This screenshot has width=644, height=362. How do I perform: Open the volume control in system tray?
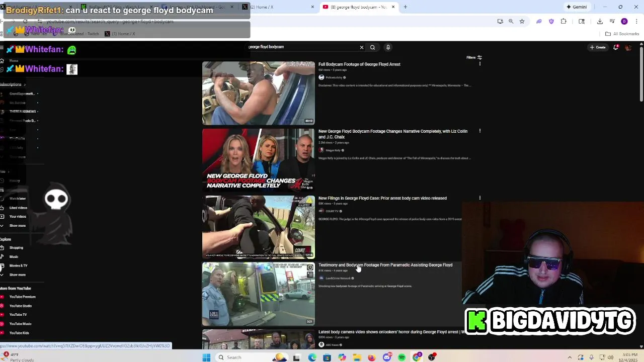click(610, 357)
